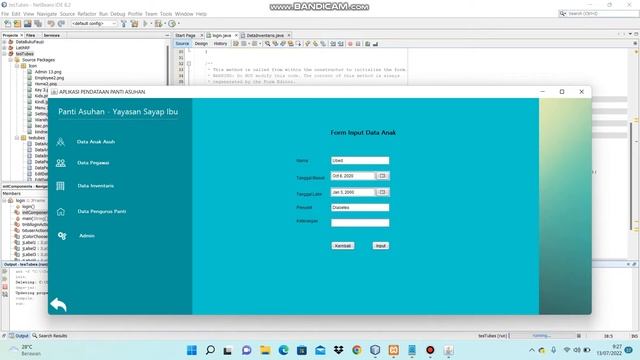Screen dimensions: 640x360
Task: Open default config dropdown in NetBeans toolbar
Action: click(x=94, y=24)
